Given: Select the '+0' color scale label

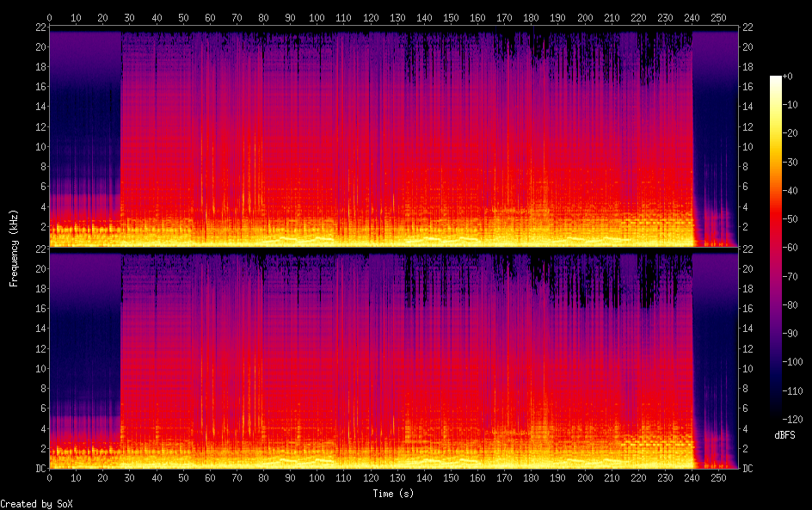Looking at the screenshot, I should 787,76.
